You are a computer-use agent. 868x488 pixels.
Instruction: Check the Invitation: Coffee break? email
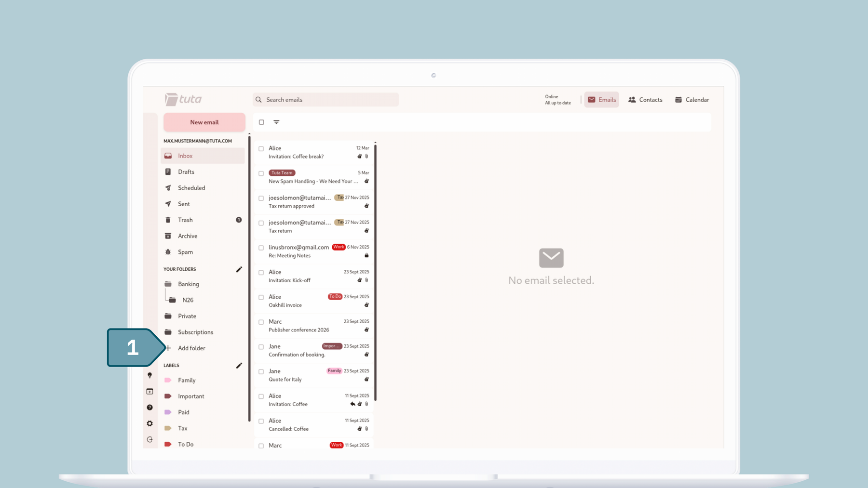[x=261, y=149]
